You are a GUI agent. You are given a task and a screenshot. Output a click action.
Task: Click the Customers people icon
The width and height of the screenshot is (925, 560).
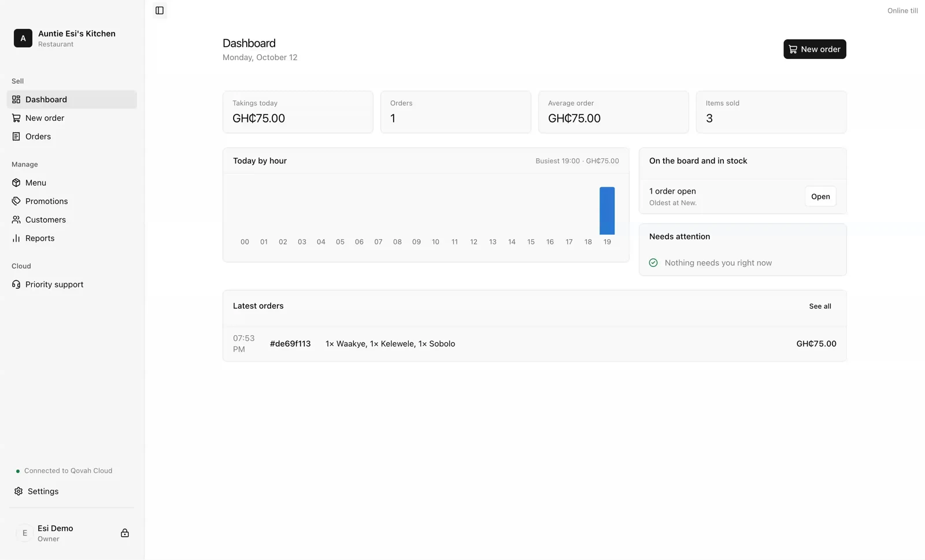[16, 220]
